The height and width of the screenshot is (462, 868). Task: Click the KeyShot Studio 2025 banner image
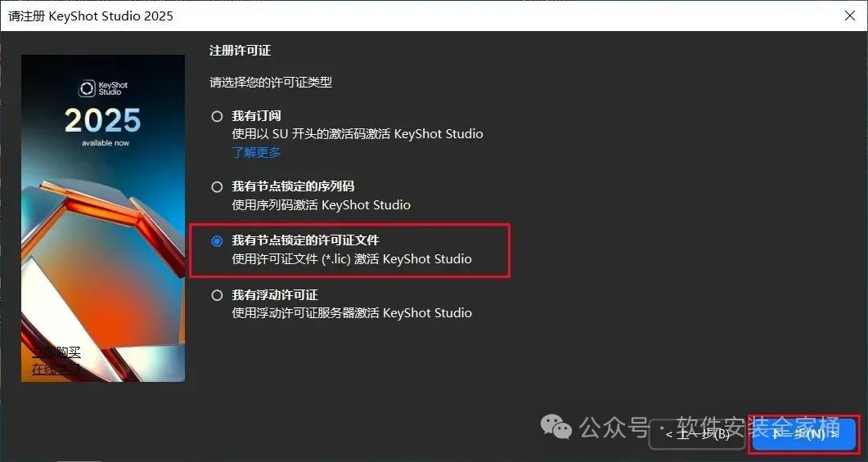click(x=103, y=218)
